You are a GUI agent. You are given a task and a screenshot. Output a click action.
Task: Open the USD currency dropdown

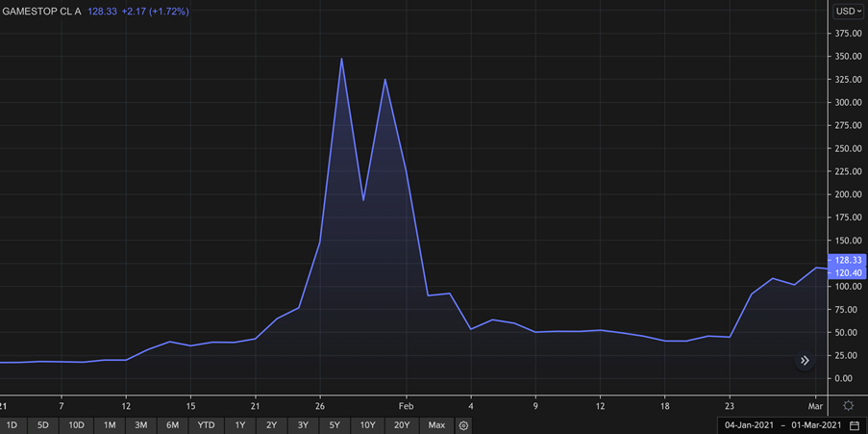click(x=848, y=12)
